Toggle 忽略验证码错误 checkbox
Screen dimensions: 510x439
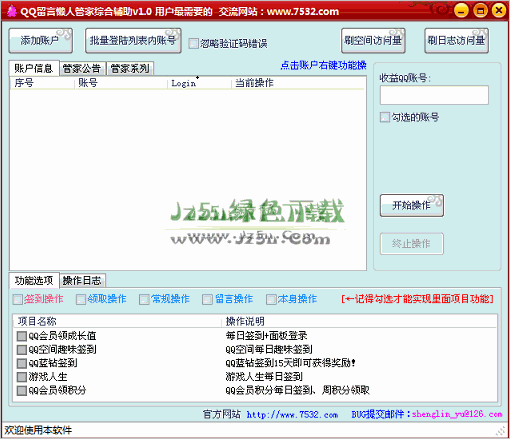tap(193, 44)
